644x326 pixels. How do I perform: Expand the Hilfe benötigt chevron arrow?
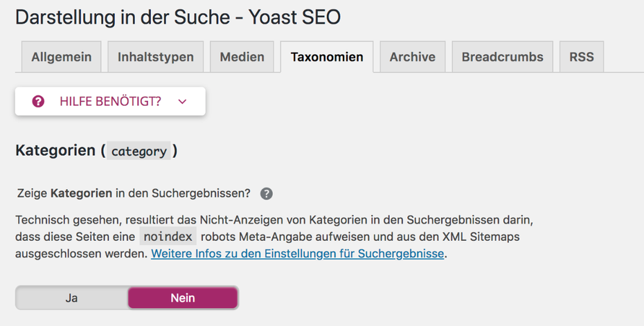pos(182,102)
